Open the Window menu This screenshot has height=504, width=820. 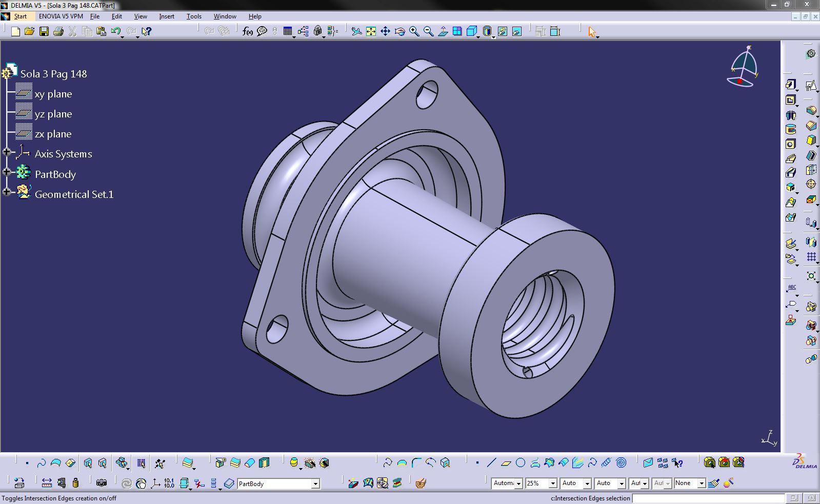pyautogui.click(x=225, y=16)
